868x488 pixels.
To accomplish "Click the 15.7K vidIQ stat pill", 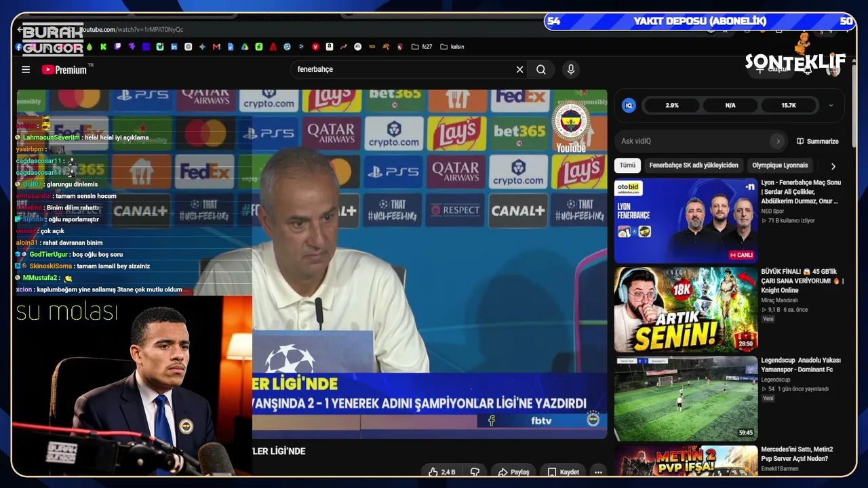I will (789, 105).
